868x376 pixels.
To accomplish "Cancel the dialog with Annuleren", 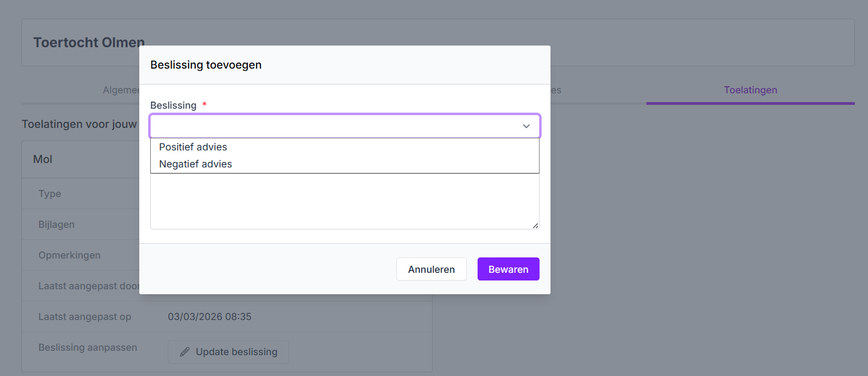I will 431,270.
